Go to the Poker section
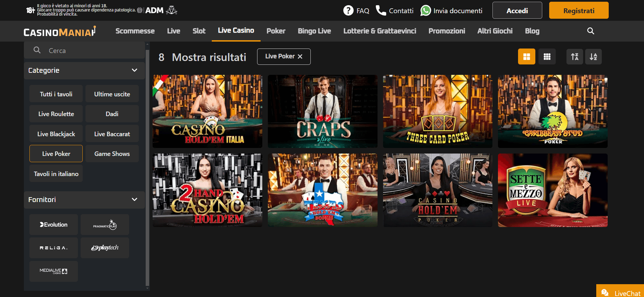Viewport: 644px width, 297px height. (x=276, y=31)
